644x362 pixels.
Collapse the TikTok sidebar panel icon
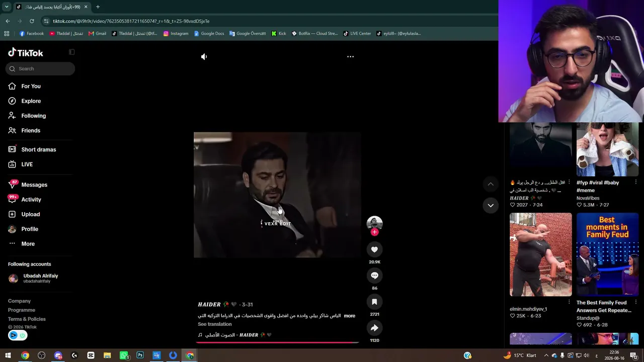point(71,52)
